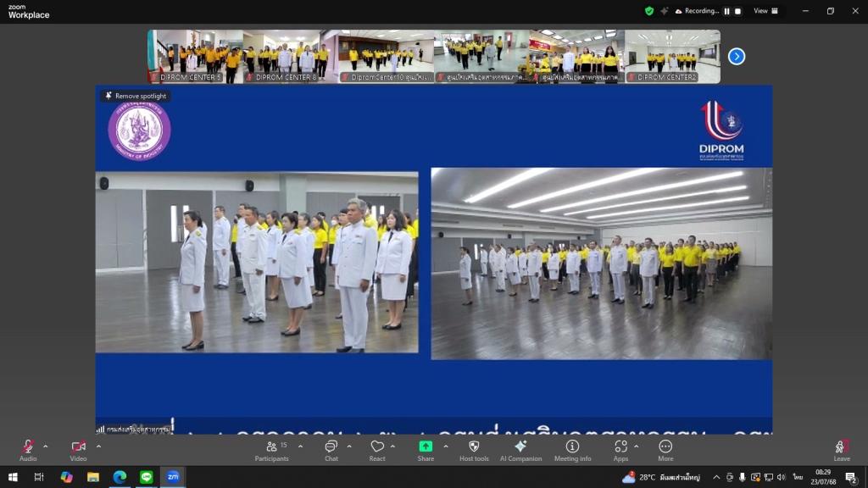Launch Copilot from the taskbar
868x488 pixels.
tap(66, 477)
